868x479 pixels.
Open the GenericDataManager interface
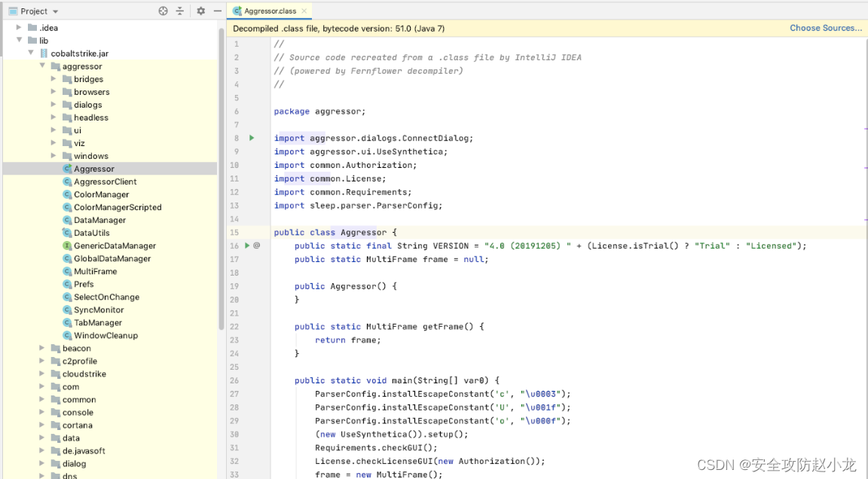point(115,246)
